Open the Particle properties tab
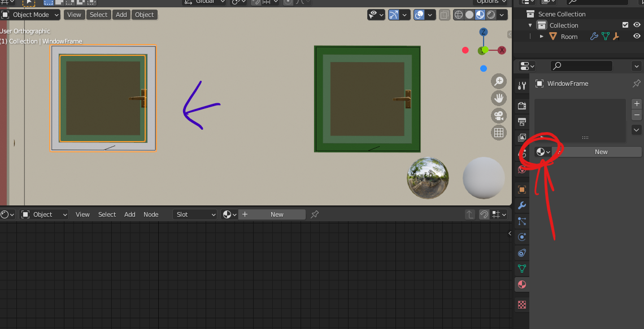Screen dimensions: 644x329 pyautogui.click(x=522, y=221)
